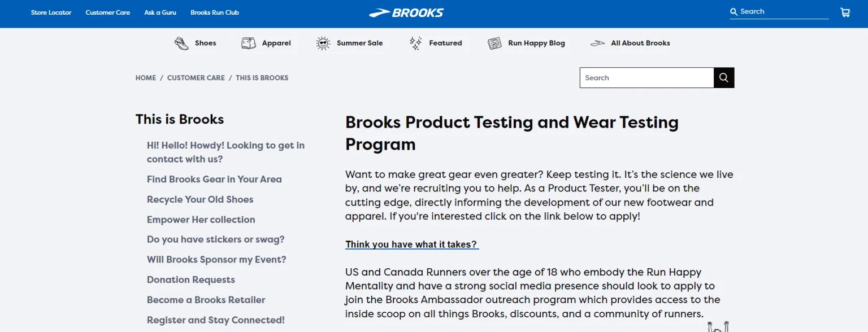Click the top-right search magnifier icon
The width and height of the screenshot is (868, 332).
coord(734,11)
